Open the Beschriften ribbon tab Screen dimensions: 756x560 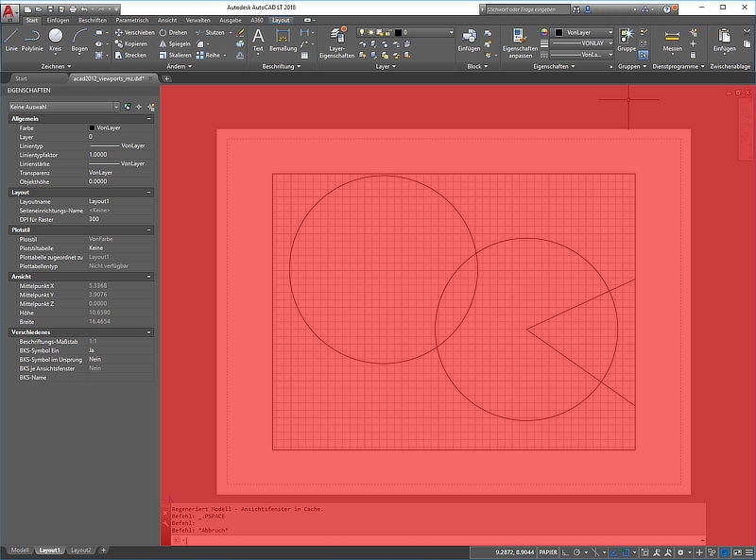point(93,20)
